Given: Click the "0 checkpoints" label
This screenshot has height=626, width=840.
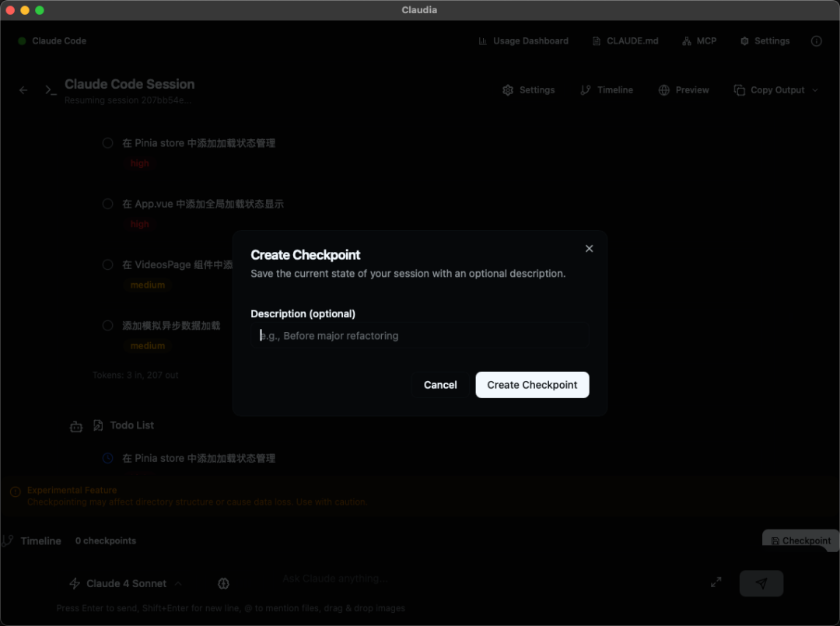Looking at the screenshot, I should [x=106, y=541].
